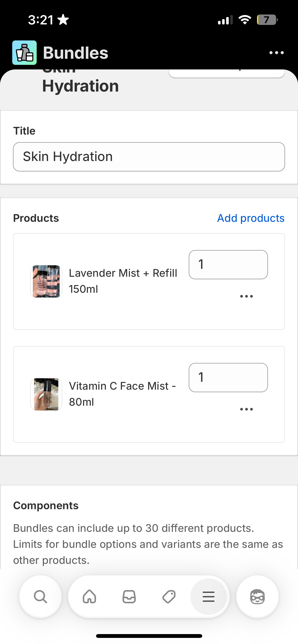Select the Vitamin C Face Mist - 80ml name
The height and width of the screenshot is (644, 298).
(x=123, y=394)
